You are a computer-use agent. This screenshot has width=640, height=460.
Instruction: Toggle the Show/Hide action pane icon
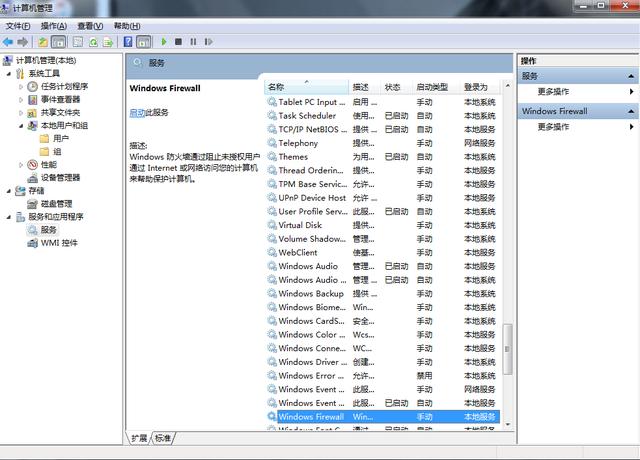144,42
